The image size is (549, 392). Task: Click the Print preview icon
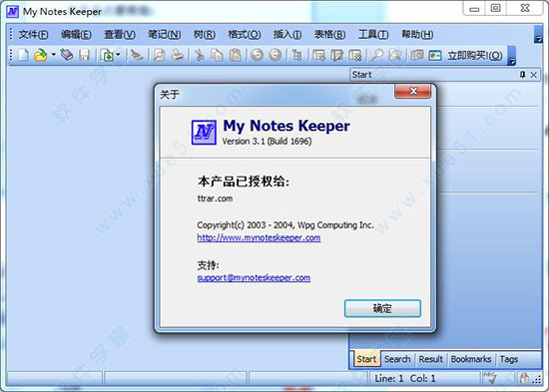tap(160, 55)
